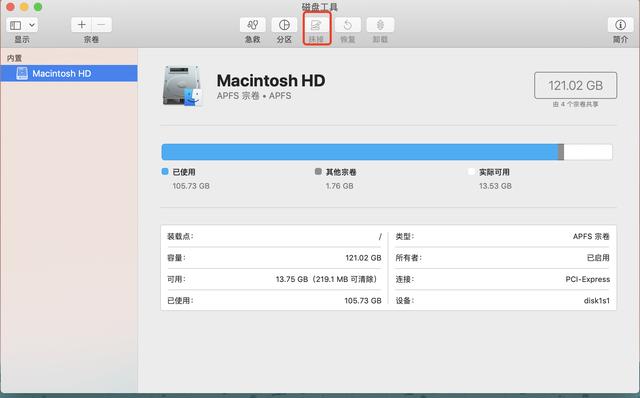The image size is (640, 398).
Task: Click the Macintosh HD title heading
Action: coord(271,80)
